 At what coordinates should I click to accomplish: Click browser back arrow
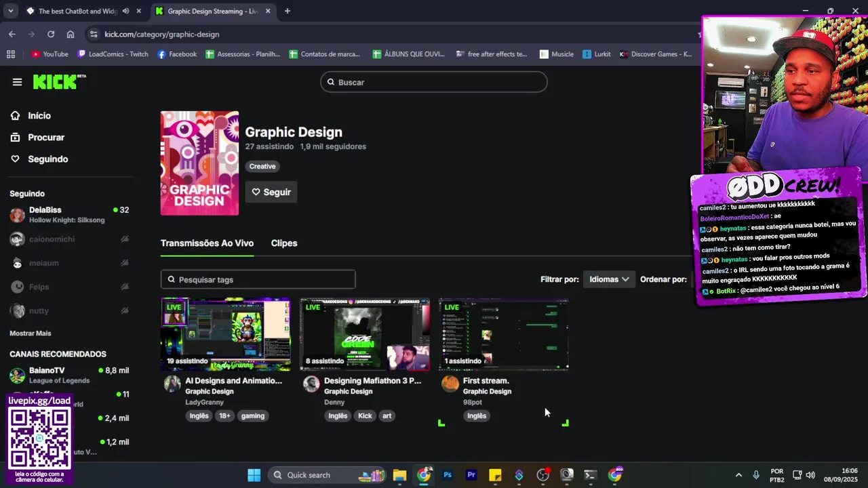12,34
